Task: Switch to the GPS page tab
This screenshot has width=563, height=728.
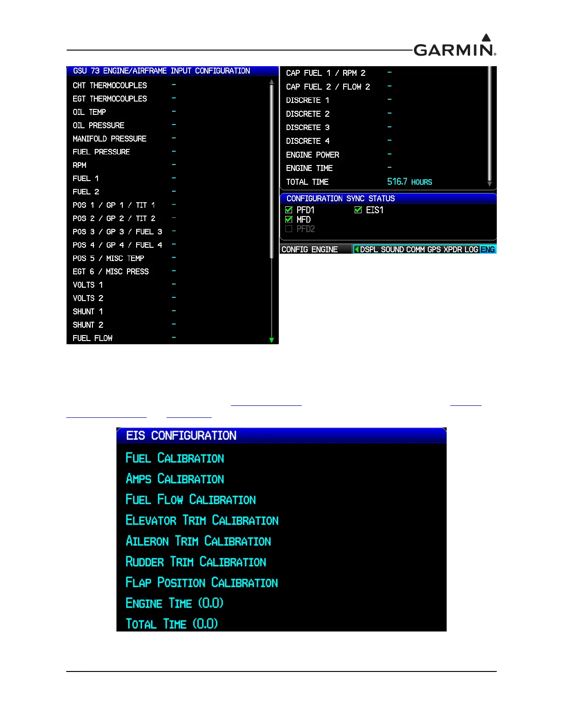Action: coord(434,250)
